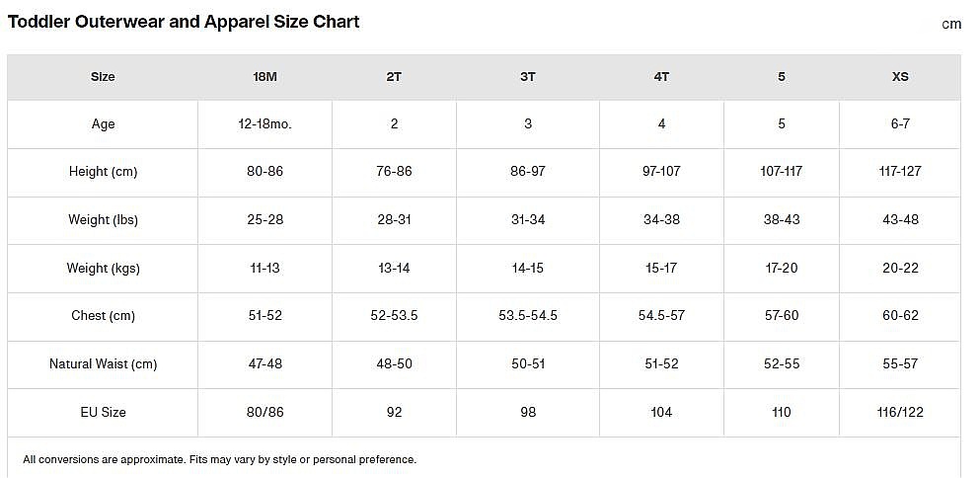Click the 53.5-54.5 chest measurement cell
Screen dimensions: 980x478
(x=528, y=316)
